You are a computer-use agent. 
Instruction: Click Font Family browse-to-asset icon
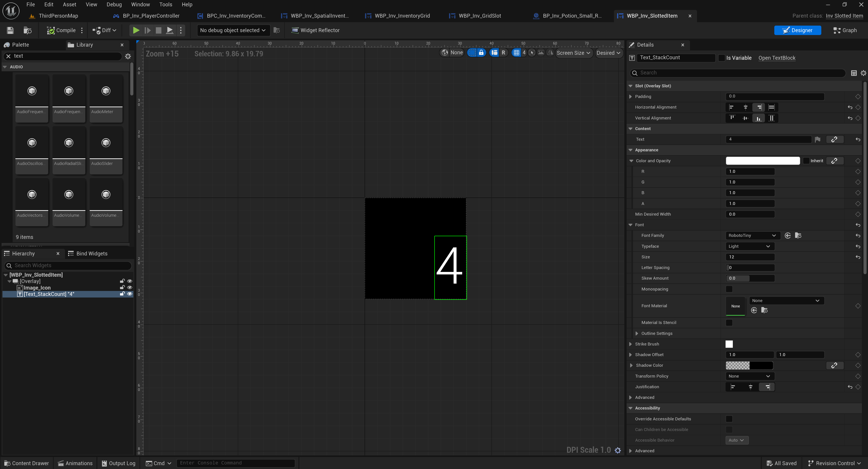tap(798, 236)
